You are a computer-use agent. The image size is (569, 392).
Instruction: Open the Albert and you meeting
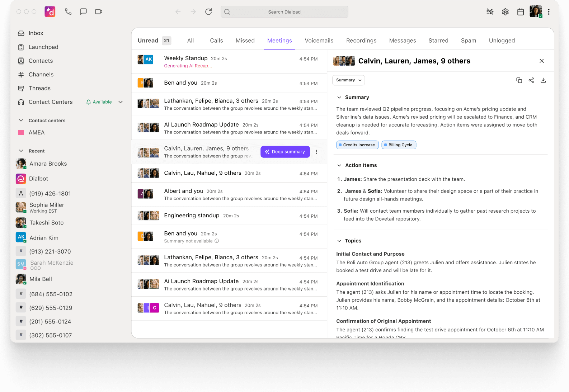point(229,194)
